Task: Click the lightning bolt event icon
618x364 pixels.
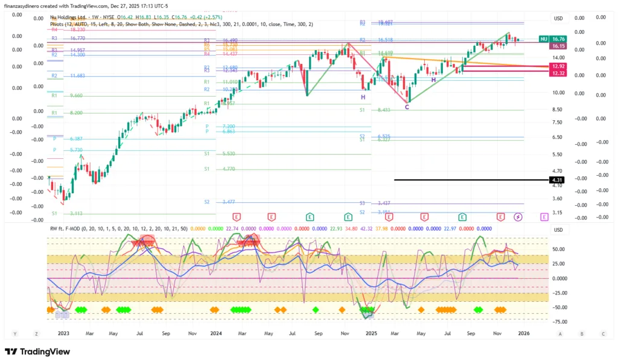Action: pos(518,217)
